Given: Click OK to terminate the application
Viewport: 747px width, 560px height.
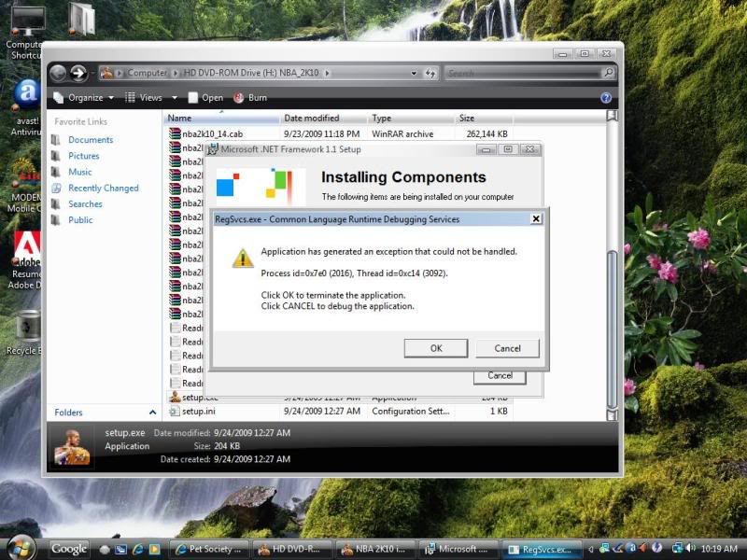Looking at the screenshot, I should 436,348.
